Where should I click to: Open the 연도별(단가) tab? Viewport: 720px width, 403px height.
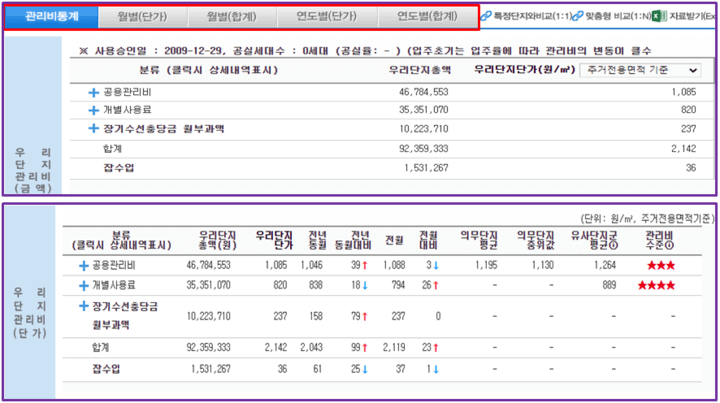click(327, 17)
